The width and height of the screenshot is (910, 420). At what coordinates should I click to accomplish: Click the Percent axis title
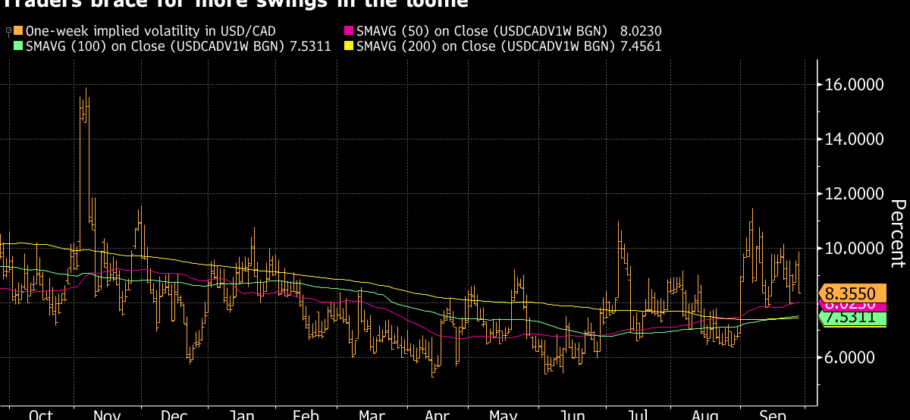click(897, 234)
